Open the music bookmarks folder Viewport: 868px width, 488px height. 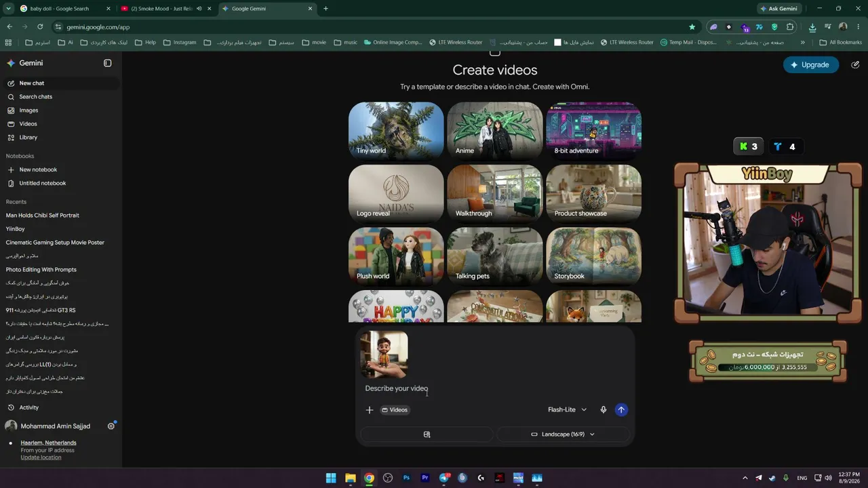point(345,42)
